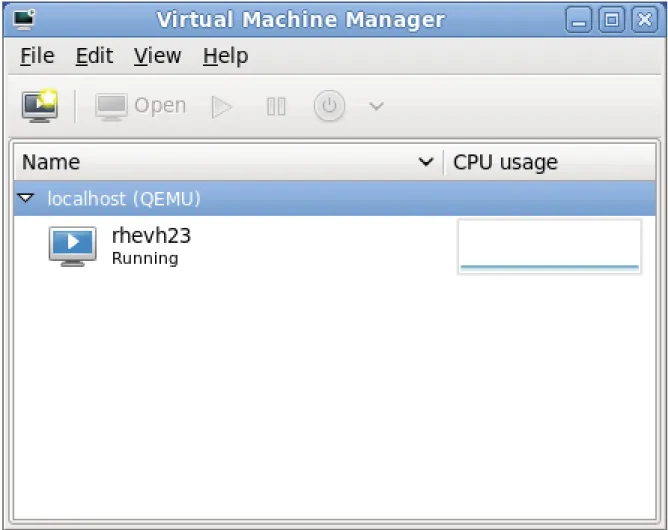Click the rhevh23 running VM monitor icon
Viewport: 668px width, 530px height.
(x=72, y=246)
